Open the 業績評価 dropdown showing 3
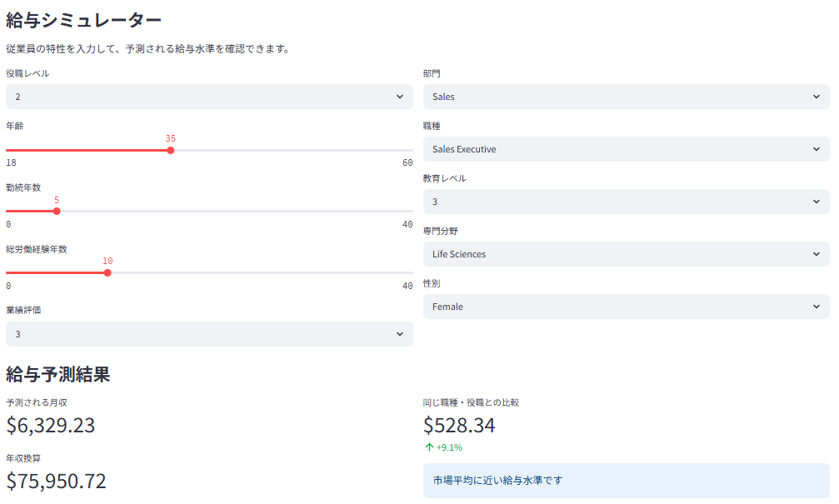 (x=209, y=334)
